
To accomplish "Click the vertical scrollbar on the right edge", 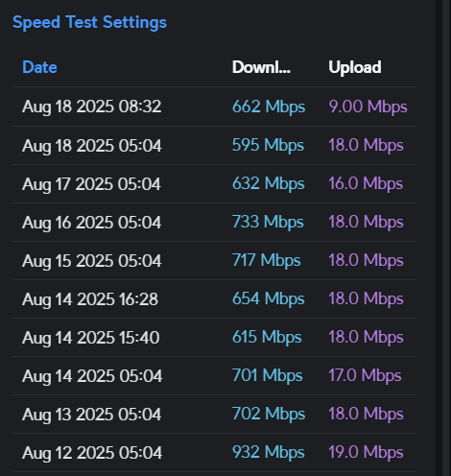I will click(x=446, y=238).
